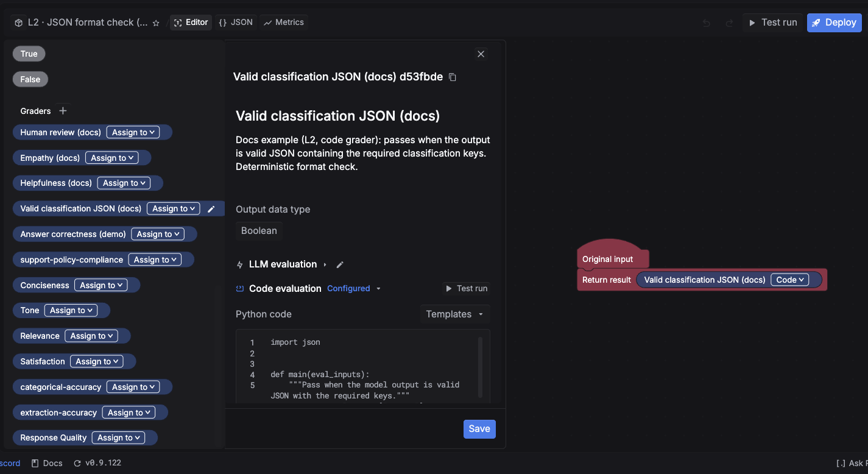Open the Templates dropdown
Viewport: 868px width, 474px height.
pos(454,314)
